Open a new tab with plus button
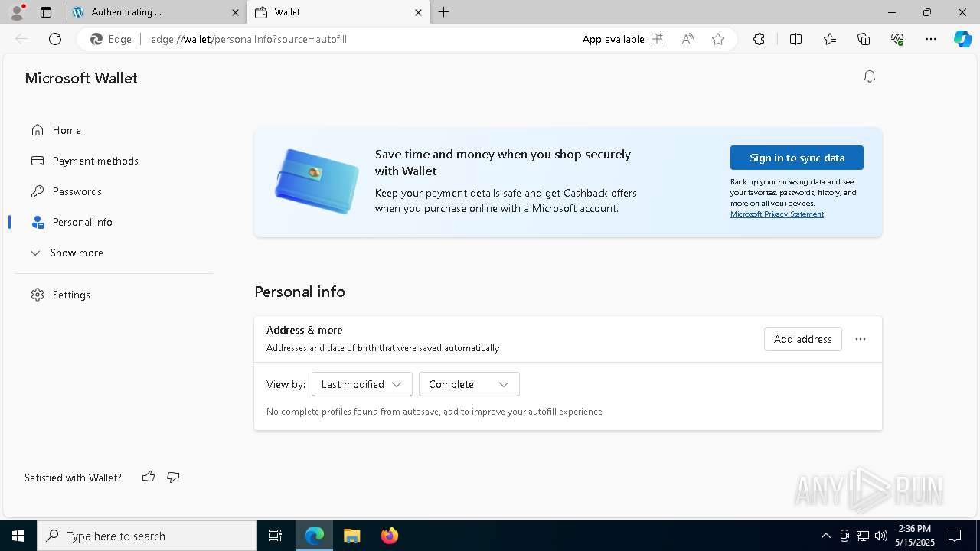The height and width of the screenshot is (551, 980). coord(444,12)
